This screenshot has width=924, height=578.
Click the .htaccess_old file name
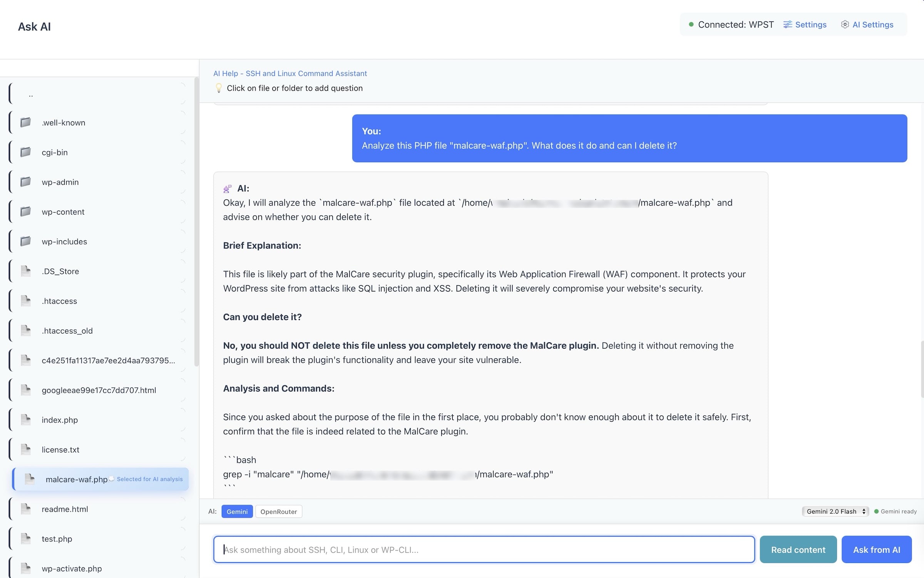click(67, 330)
